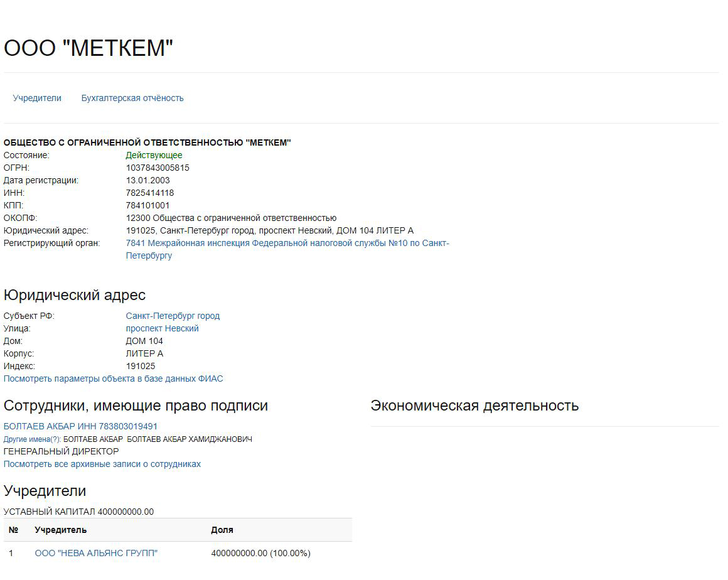Click the ИНН value 7825414118
Image resolution: width=728 pixels, height=580 pixels.
[150, 193]
